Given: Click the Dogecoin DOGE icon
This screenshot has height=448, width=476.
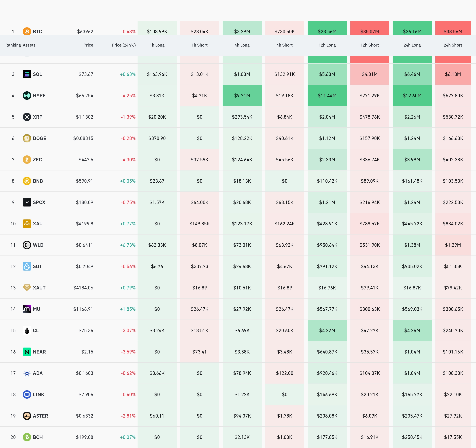Looking at the screenshot, I should coord(27,138).
